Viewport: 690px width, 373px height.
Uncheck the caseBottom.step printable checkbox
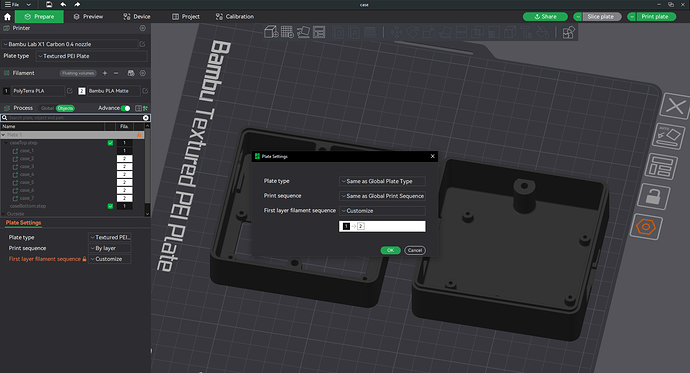click(x=110, y=206)
